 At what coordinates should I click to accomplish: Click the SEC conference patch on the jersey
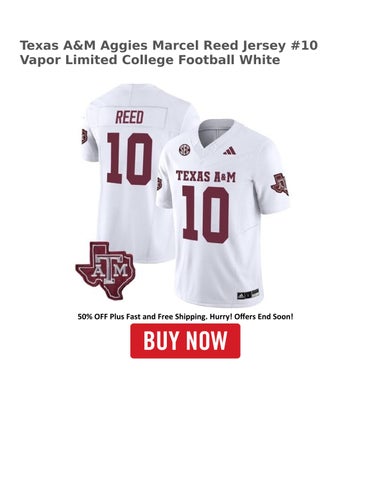coord(184,150)
